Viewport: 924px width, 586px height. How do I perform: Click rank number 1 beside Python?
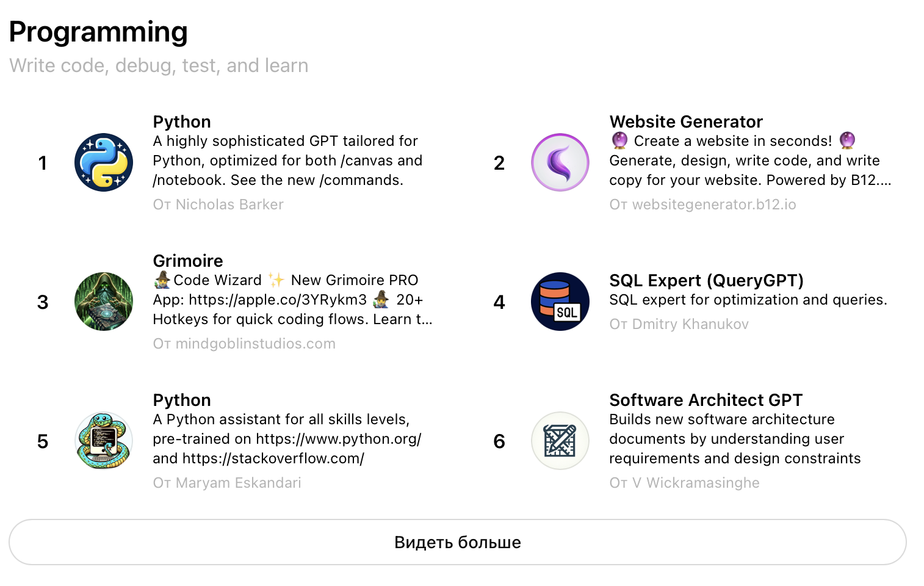(43, 163)
